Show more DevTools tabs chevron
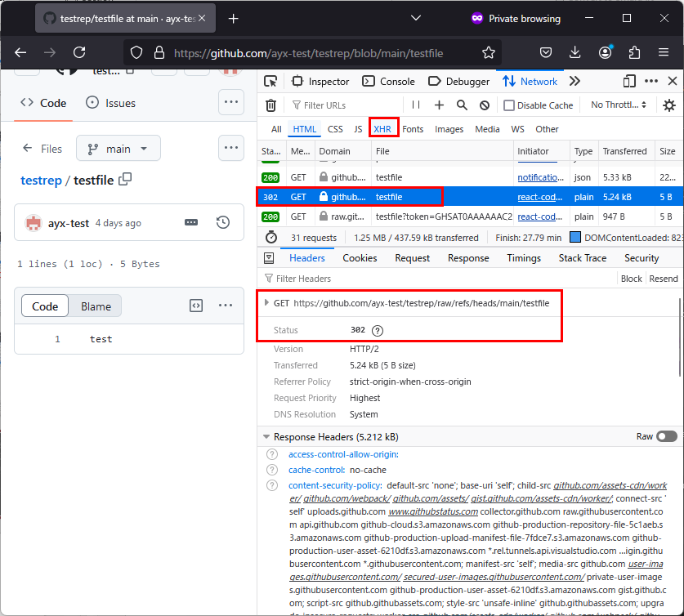This screenshot has width=684, height=616. 574,82
